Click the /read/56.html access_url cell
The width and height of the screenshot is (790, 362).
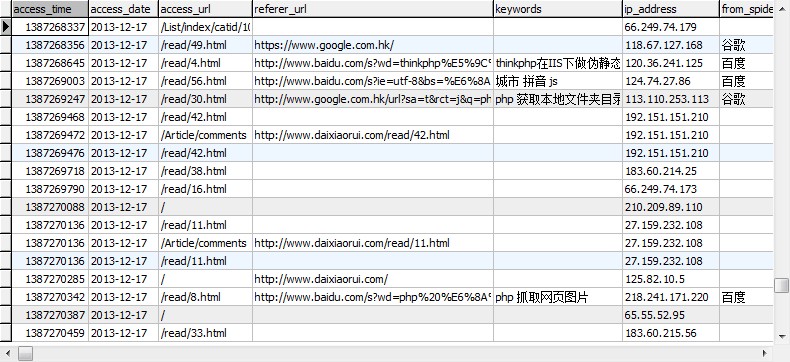(x=205, y=81)
